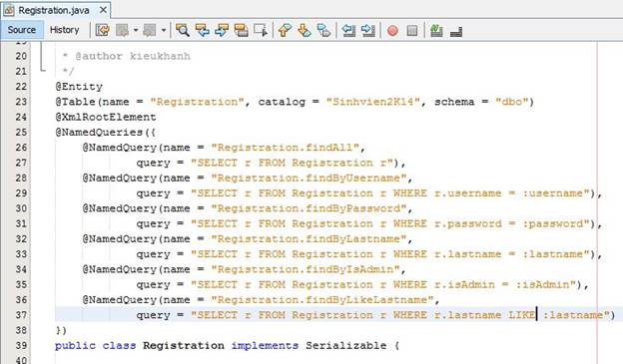Click the "Registration.findByPassword" string

coord(309,208)
